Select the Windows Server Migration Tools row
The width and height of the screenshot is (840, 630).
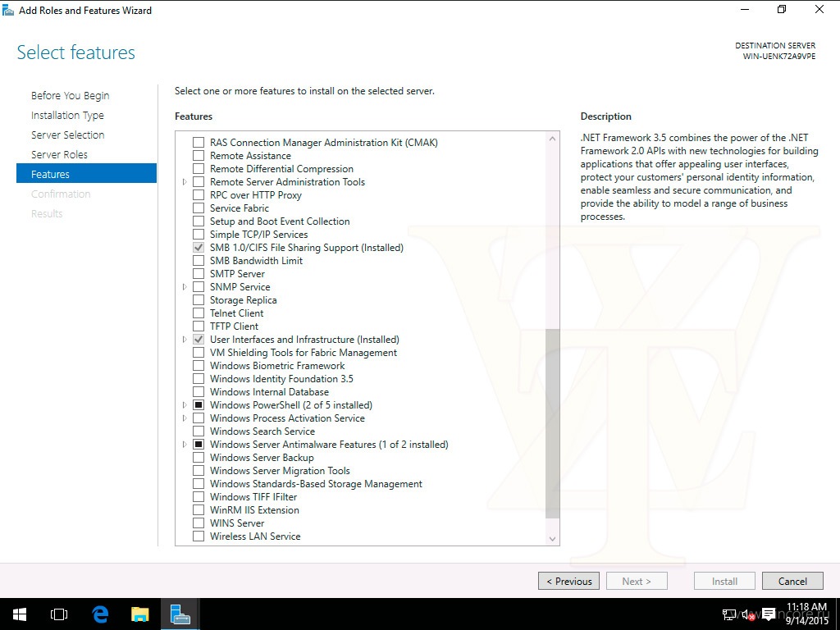point(280,471)
